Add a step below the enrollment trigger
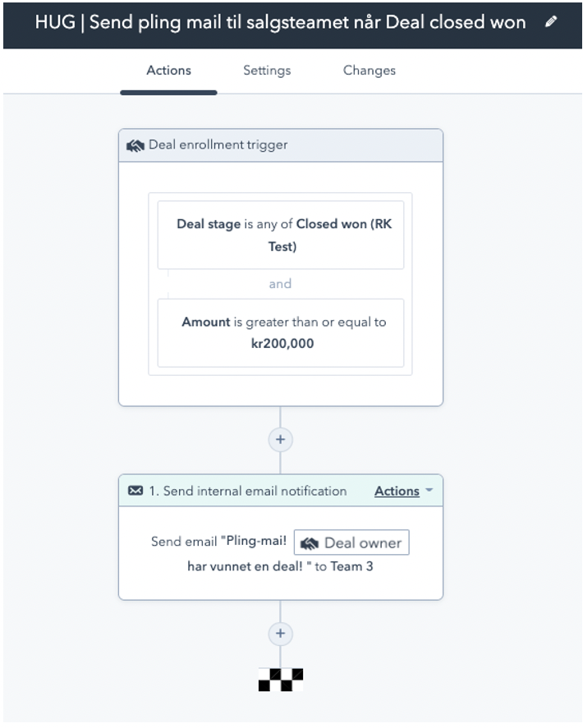This screenshot has height=728, width=583. click(280, 439)
